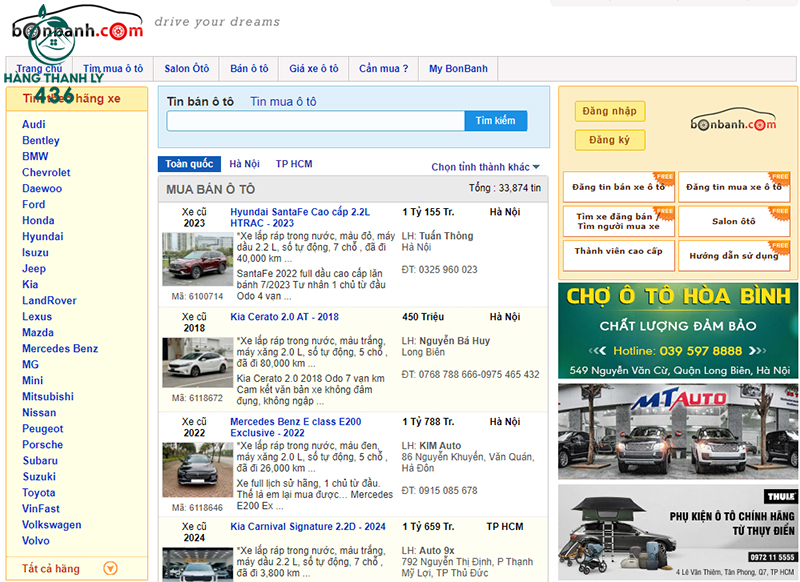Filter by Isuzu brand
This screenshot has width=800, height=582.
pyautogui.click(x=35, y=252)
